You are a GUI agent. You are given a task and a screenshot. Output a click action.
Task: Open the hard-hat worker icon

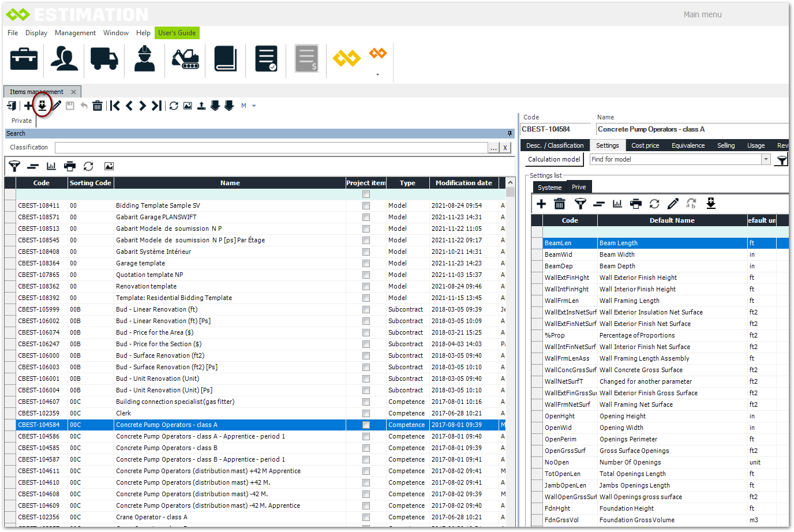145,59
